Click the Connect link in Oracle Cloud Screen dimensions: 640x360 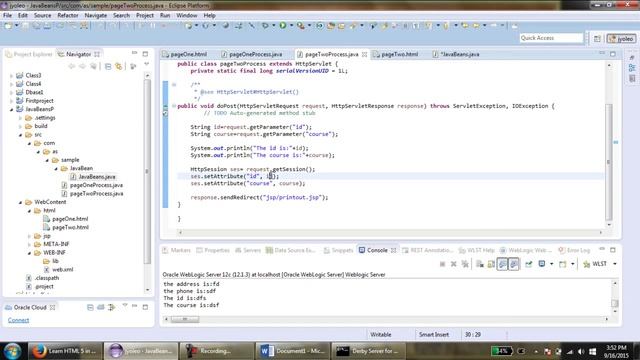click(x=18, y=320)
